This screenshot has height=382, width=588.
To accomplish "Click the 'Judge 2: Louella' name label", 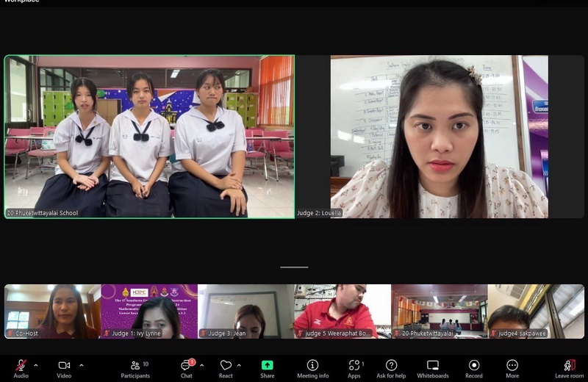I will coord(319,213).
